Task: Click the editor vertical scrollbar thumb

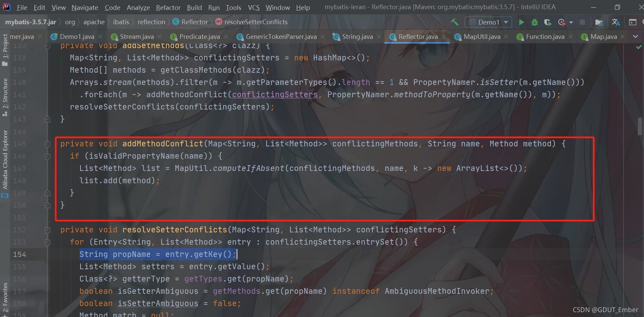Action: tap(640, 126)
